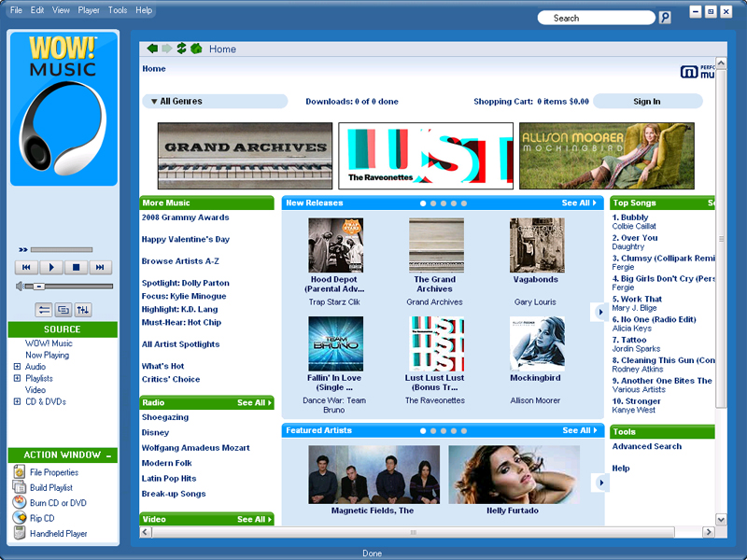
Task: Select fifth page dot in New Releases
Action: (464, 203)
